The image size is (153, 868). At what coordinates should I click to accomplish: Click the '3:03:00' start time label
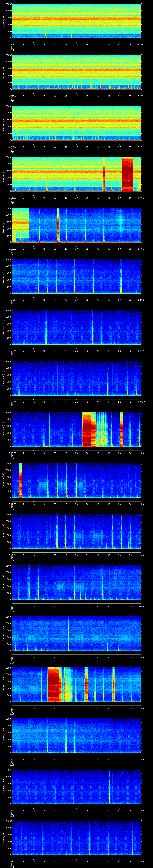point(12,606)
